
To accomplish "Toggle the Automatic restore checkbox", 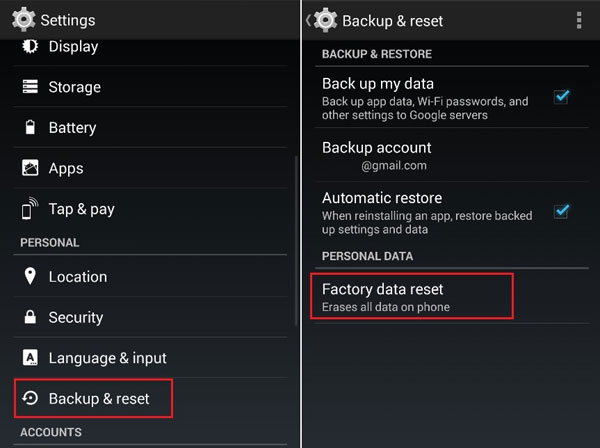I will tap(561, 211).
